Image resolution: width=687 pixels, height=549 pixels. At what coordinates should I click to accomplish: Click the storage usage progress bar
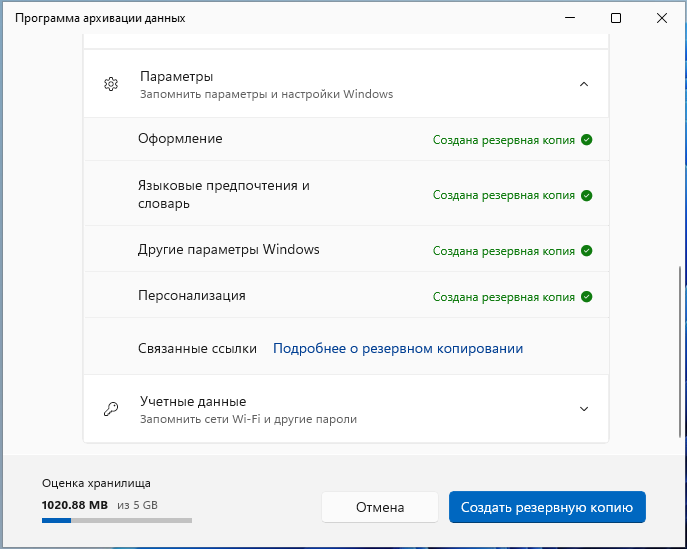117,521
